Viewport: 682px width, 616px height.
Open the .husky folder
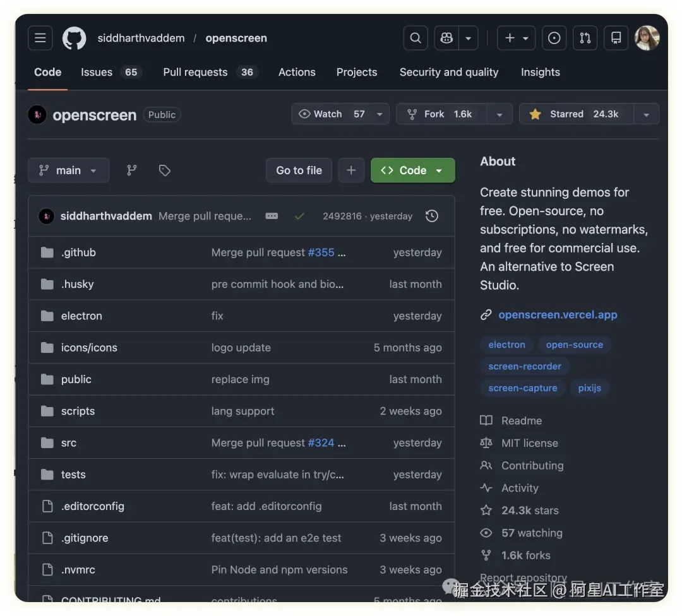tap(78, 284)
